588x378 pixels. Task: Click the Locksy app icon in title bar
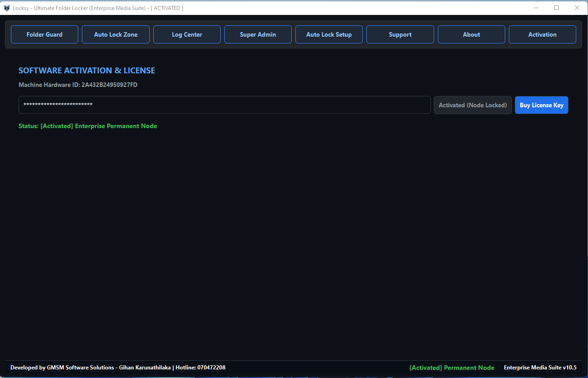7,8
